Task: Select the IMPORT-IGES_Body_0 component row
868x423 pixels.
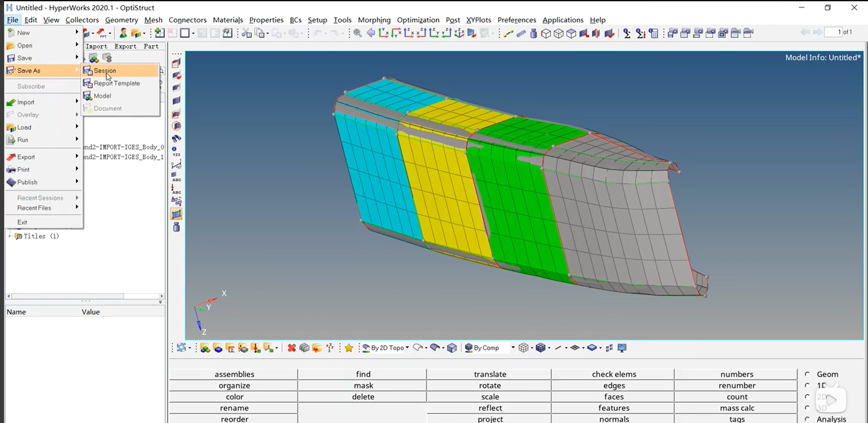Action: click(124, 147)
